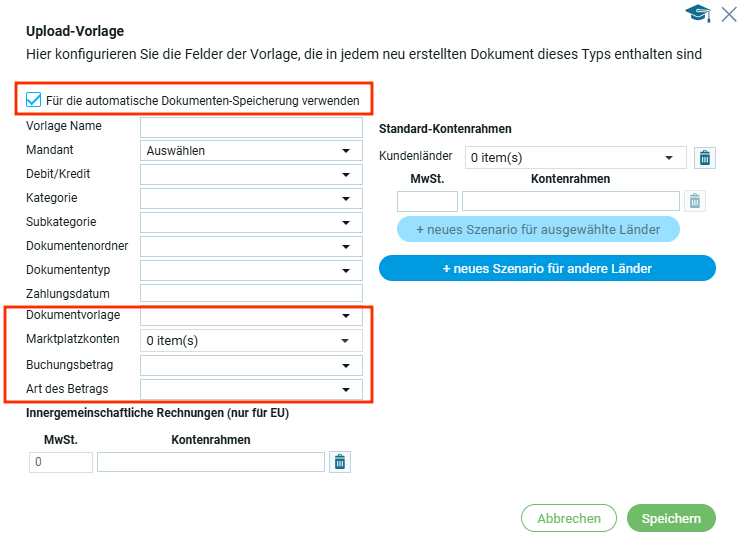Expand the Marktplatzkonten multi-select
Screen dimensions: 746x558
point(250,340)
